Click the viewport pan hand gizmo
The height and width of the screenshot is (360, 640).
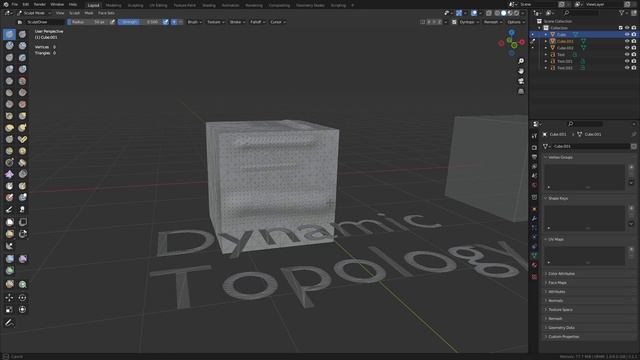521,71
